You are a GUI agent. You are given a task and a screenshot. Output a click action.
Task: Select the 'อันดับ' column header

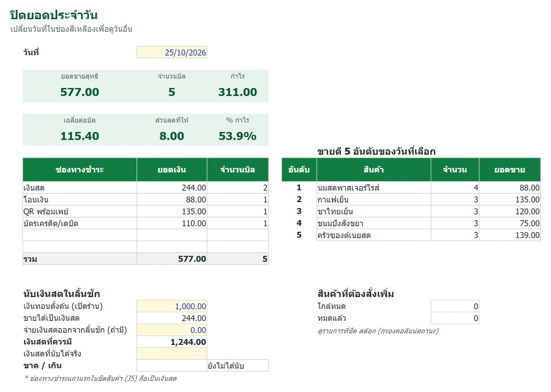click(299, 170)
